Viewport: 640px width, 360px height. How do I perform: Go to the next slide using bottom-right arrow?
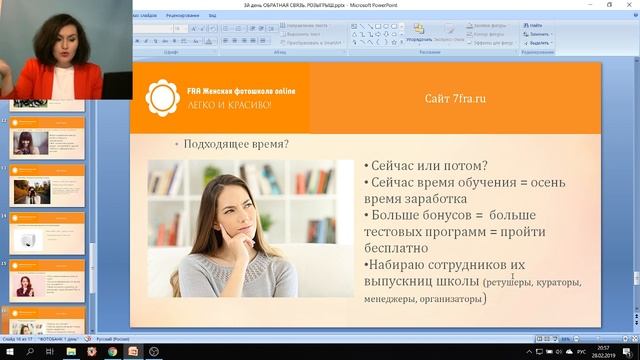click(636, 323)
